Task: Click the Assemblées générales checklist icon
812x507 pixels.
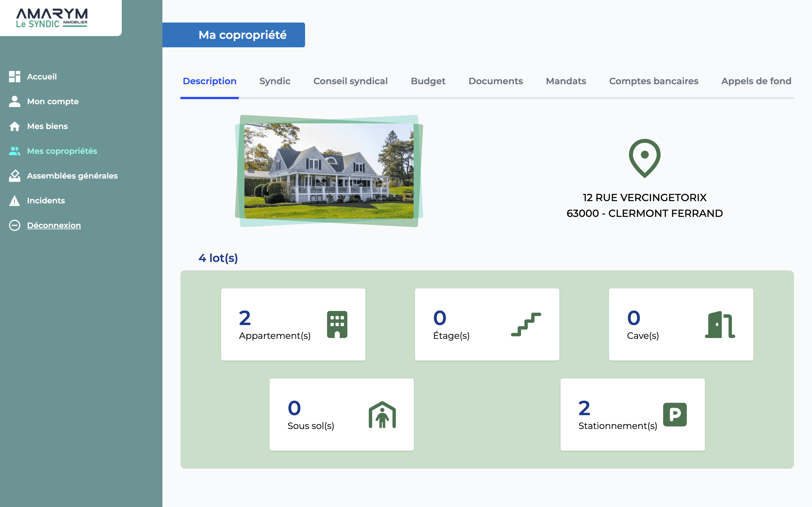Action: pyautogui.click(x=15, y=176)
